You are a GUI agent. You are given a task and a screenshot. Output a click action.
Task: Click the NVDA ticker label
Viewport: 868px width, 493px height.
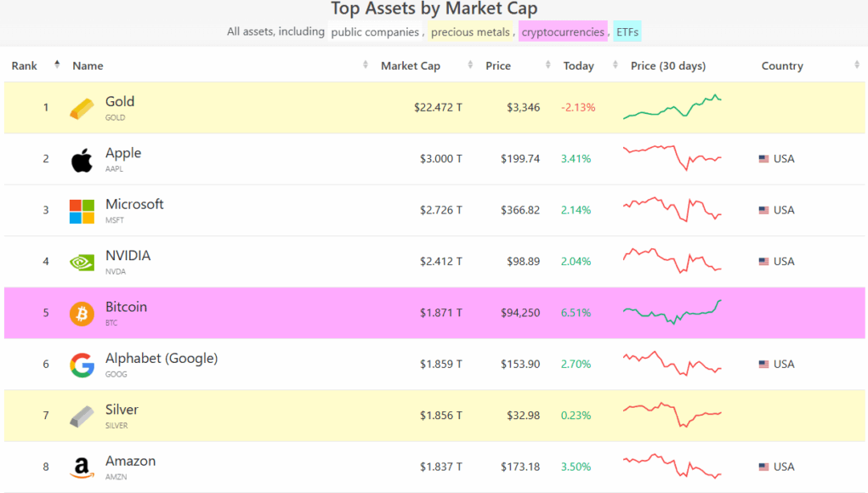coord(115,272)
